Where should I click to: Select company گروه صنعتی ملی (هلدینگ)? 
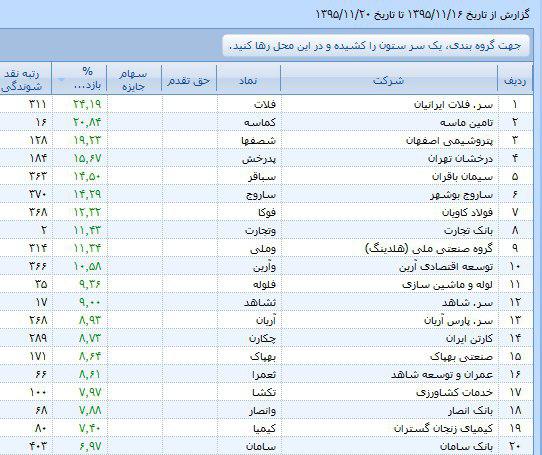tap(429, 248)
